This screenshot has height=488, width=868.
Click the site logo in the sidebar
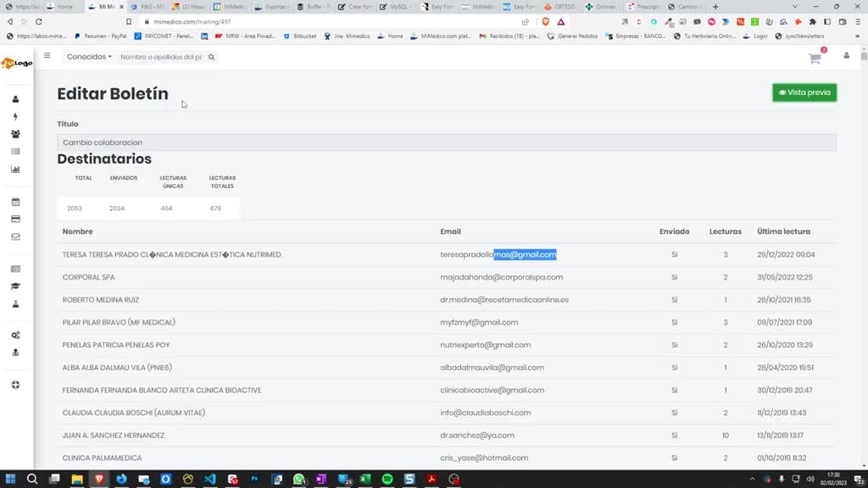(17, 63)
